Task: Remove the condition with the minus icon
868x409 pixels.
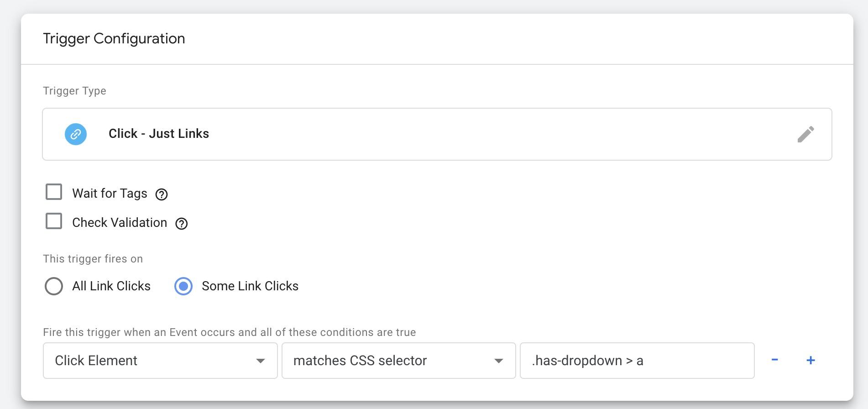Action: 774,360
